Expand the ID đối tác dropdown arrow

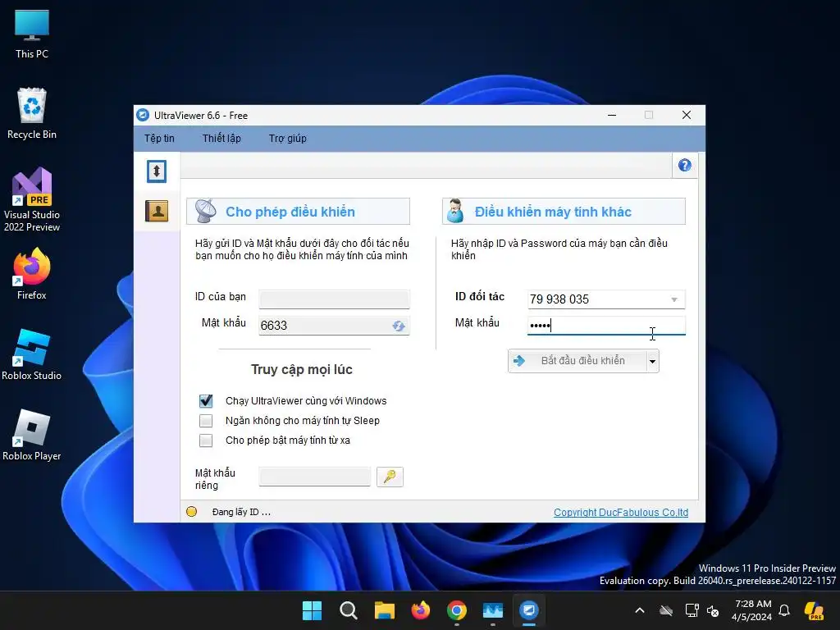[x=674, y=299]
